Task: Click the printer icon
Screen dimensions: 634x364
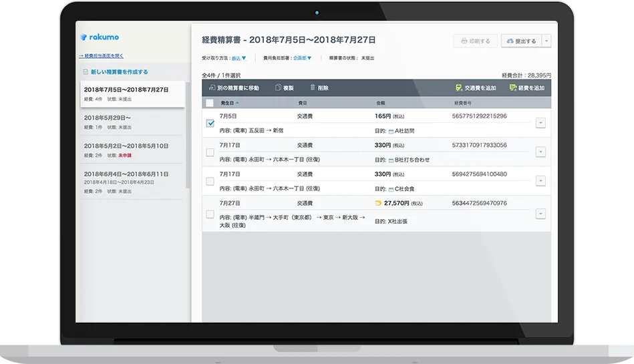Action: pyautogui.click(x=464, y=41)
